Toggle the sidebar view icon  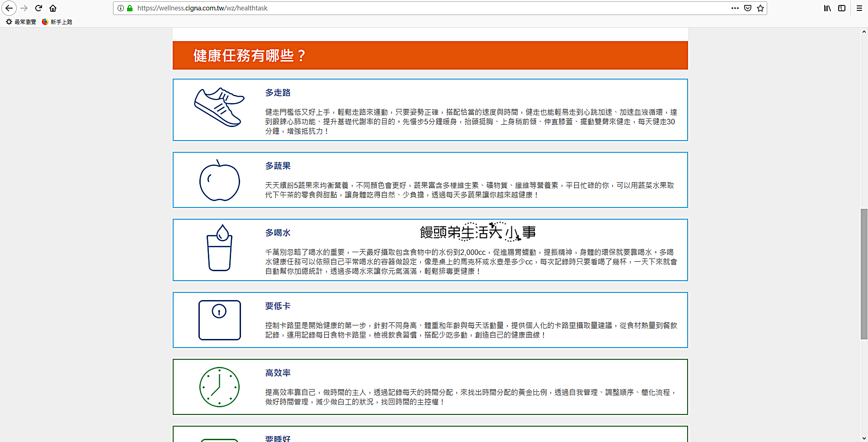(842, 8)
